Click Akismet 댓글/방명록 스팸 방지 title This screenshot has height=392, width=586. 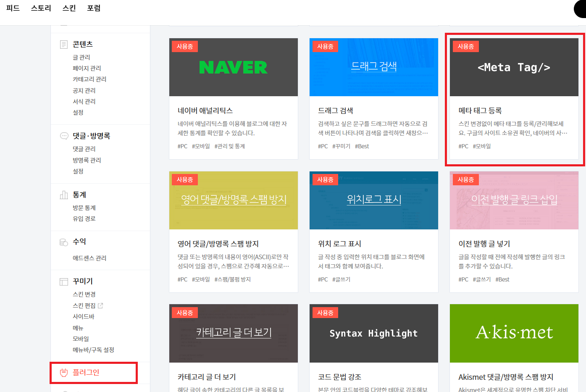[x=506, y=377]
